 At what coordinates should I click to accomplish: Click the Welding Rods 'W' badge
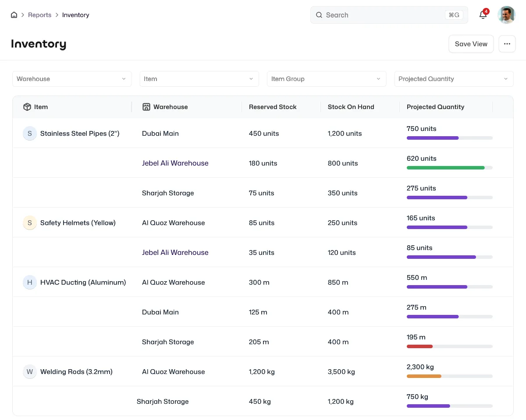(x=30, y=372)
